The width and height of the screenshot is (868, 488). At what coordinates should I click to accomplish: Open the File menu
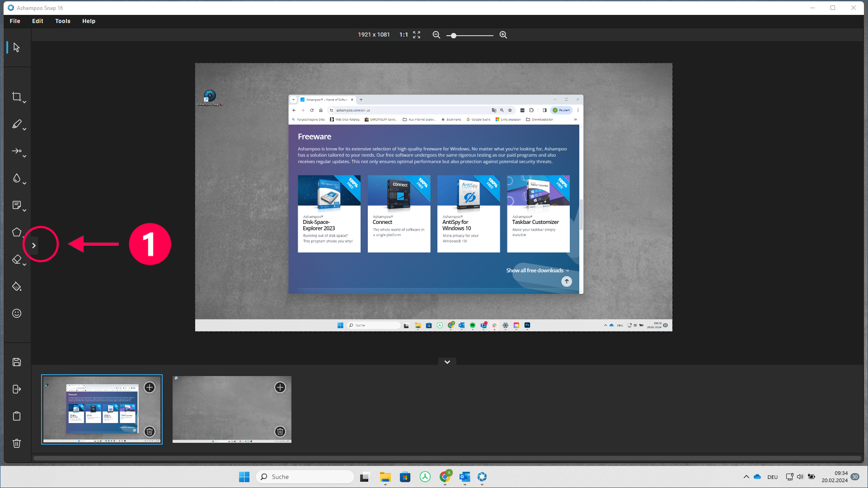(15, 21)
